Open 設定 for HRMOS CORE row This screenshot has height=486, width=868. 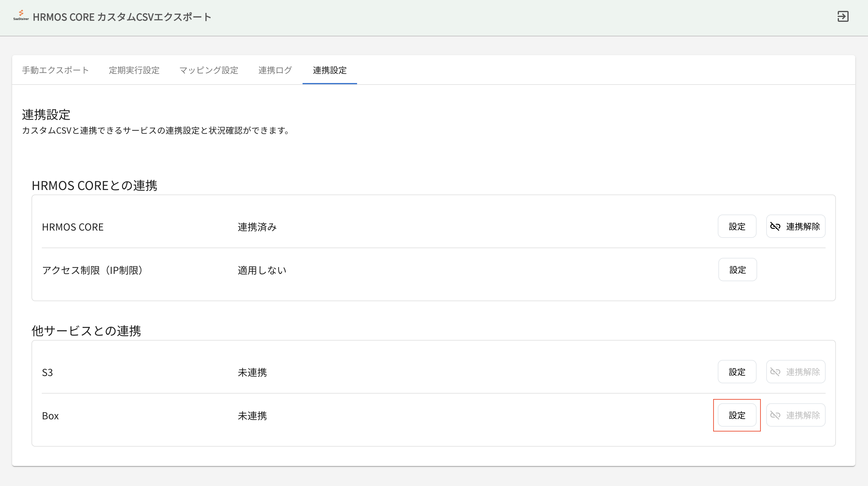(x=737, y=226)
